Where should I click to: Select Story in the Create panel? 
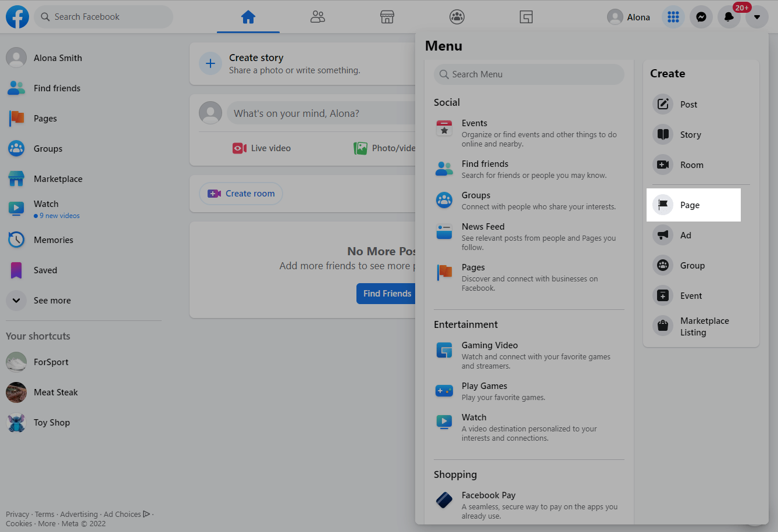(x=690, y=135)
